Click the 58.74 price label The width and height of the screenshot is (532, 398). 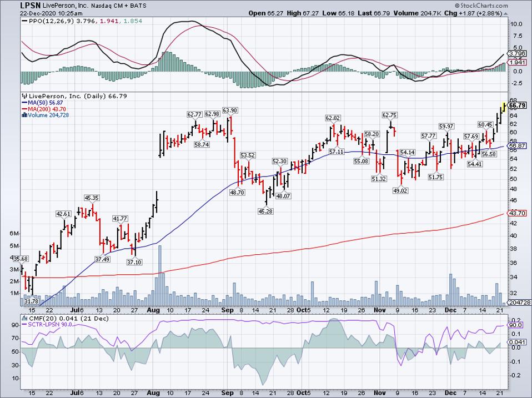tap(202, 145)
